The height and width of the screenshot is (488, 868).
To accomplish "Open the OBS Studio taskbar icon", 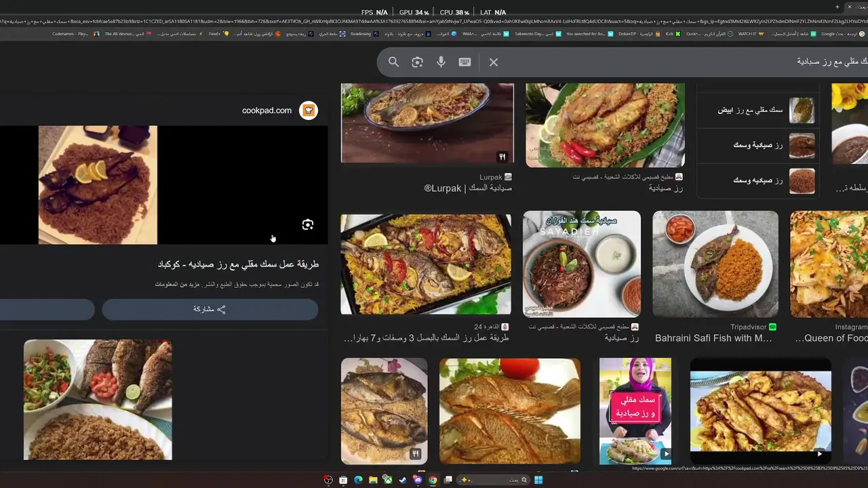I will [328, 480].
